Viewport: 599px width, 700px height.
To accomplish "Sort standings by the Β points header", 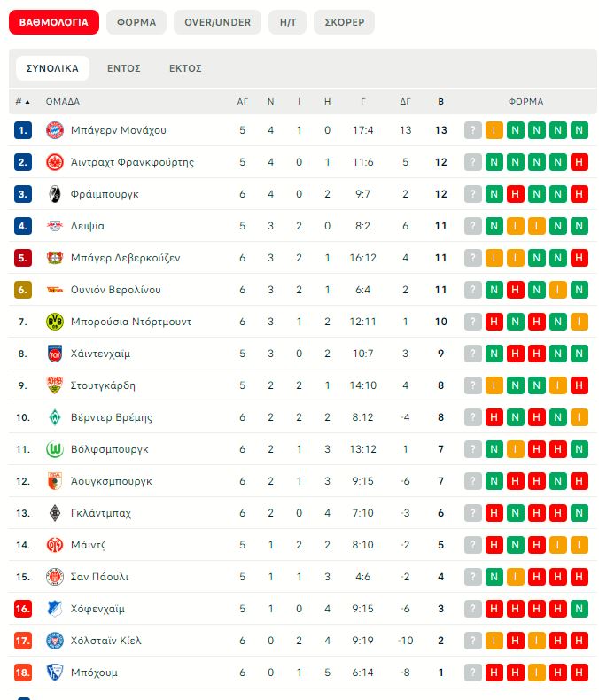I will (441, 102).
